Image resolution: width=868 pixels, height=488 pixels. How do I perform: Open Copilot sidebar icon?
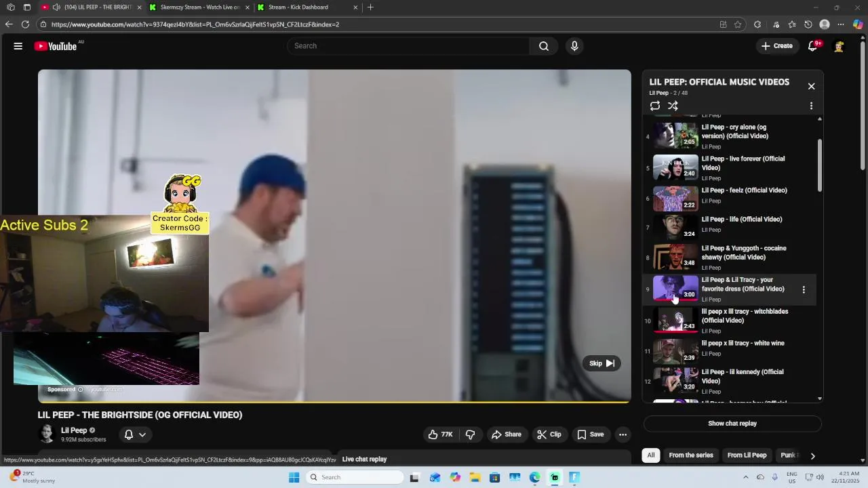point(858,24)
